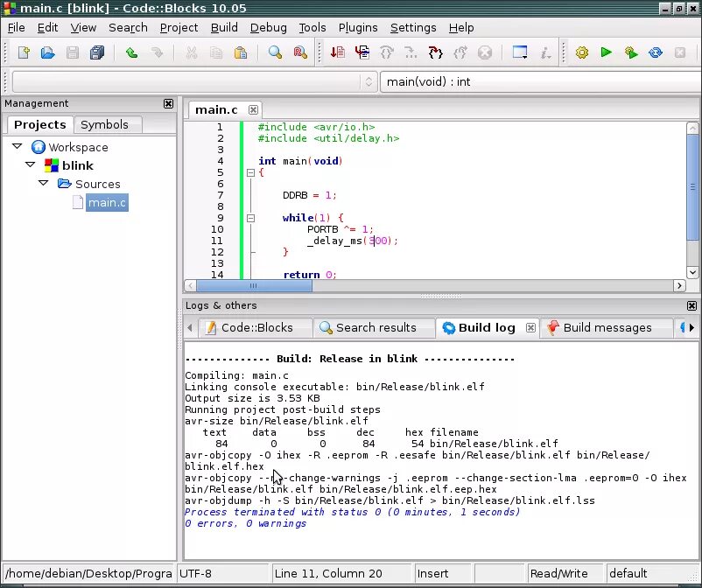Close the Logs & others panel
702x588 pixels.
click(x=691, y=305)
